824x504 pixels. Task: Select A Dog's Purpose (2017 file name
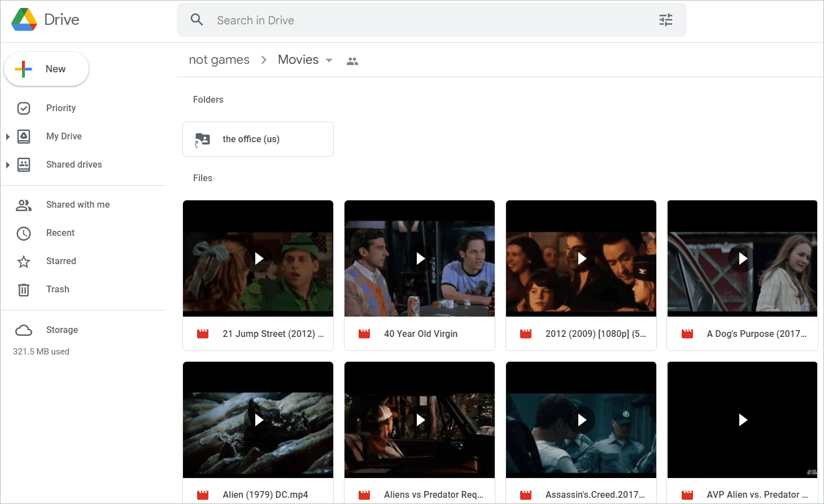tap(757, 334)
